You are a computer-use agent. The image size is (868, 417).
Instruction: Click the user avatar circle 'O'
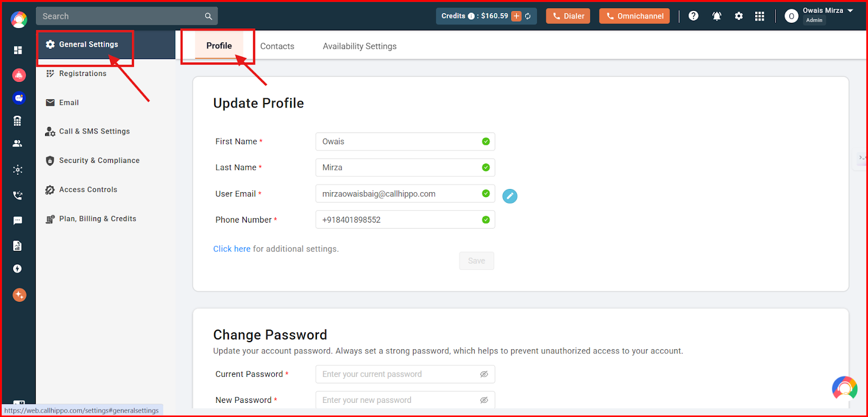(x=792, y=16)
